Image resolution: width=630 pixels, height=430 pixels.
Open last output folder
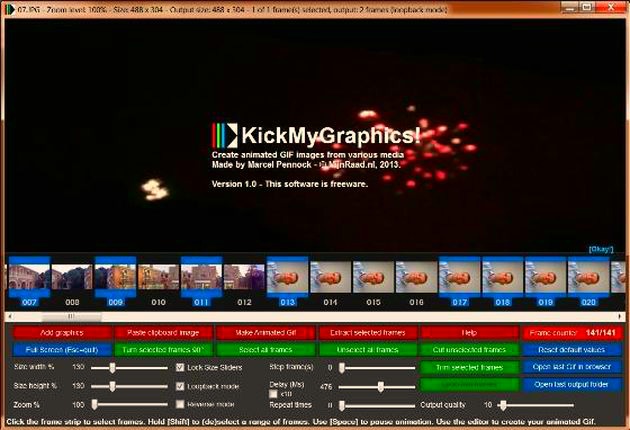click(x=572, y=385)
